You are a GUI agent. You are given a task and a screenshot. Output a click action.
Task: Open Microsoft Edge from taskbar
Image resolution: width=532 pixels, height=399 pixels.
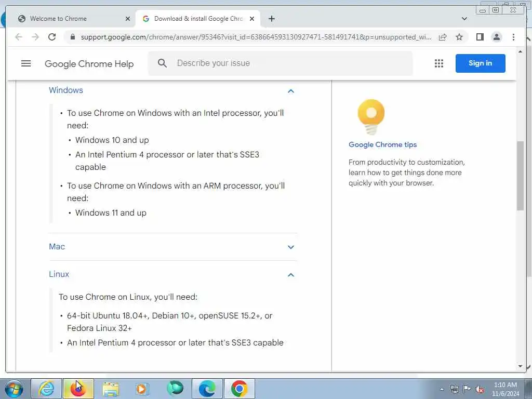(x=207, y=389)
